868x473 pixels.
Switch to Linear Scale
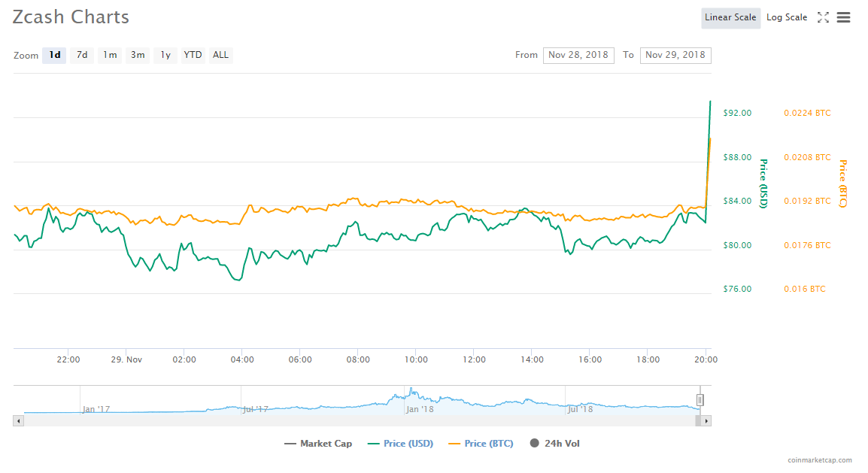[730, 17]
